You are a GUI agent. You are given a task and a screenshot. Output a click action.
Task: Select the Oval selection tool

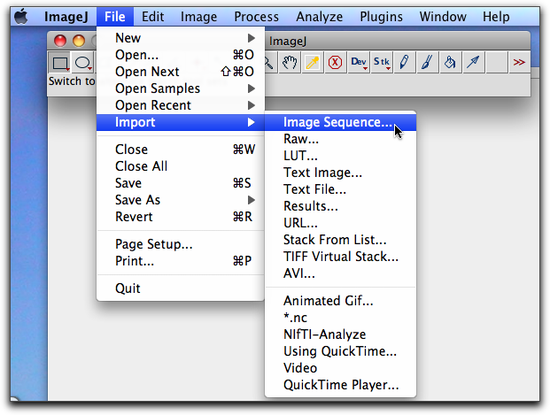pos(83,63)
